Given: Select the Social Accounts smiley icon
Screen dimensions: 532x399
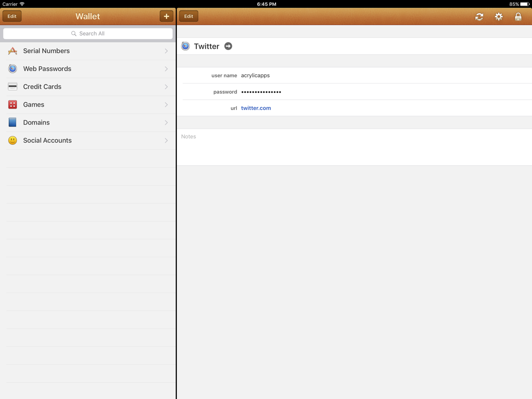Looking at the screenshot, I should (13, 140).
